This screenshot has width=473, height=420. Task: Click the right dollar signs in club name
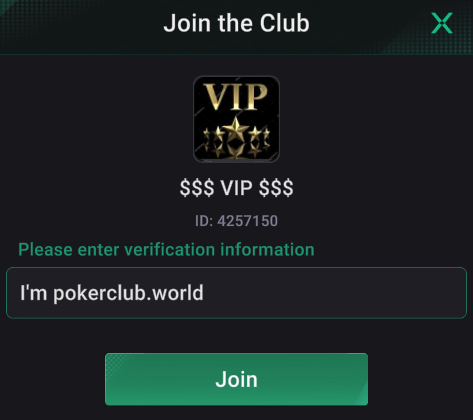tap(276, 188)
